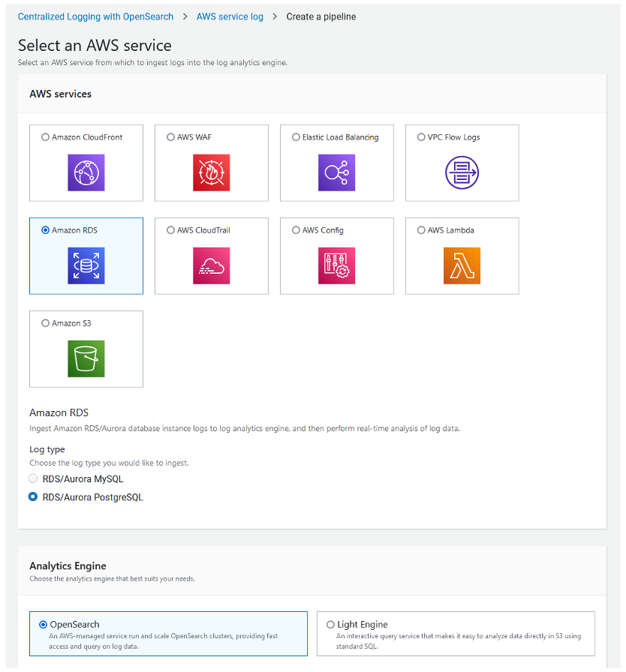
Task: Click the Amazon S3 bucket icon
Action: [86, 358]
